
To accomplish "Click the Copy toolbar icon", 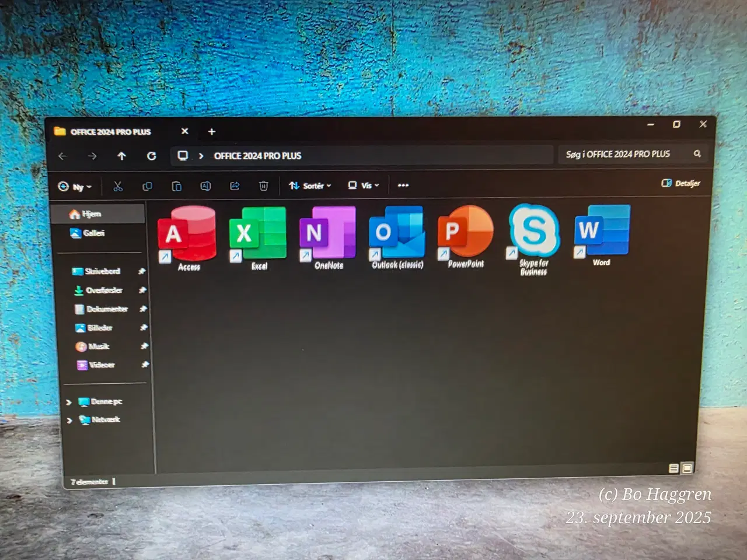I will pos(147,187).
